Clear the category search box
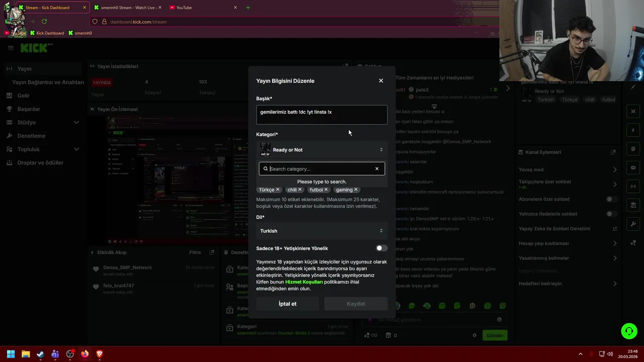Screen dimensions: 644x362 coord(377,169)
